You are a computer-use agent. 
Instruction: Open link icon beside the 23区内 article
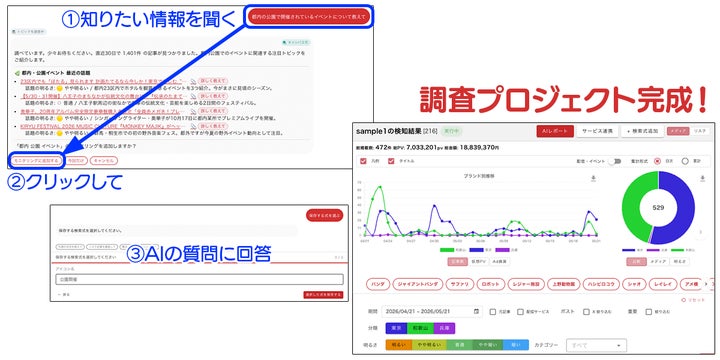click(x=193, y=82)
